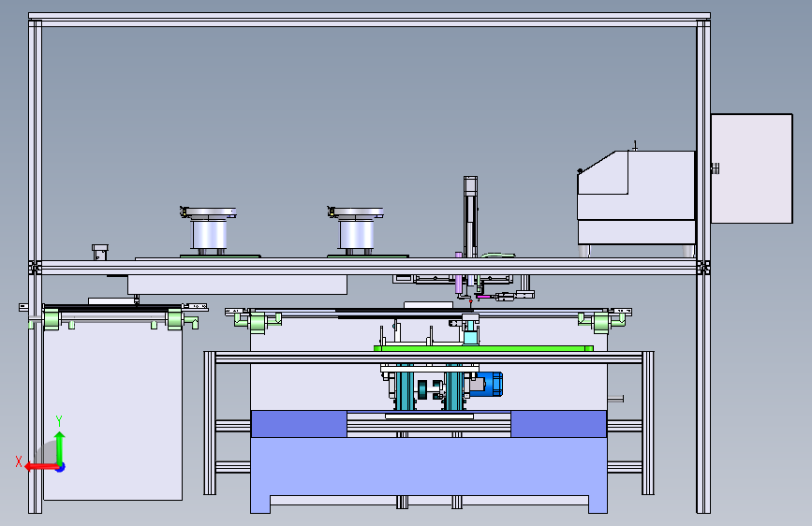This screenshot has height=526, width=812.
Task: Select the gray rectangular box hanging under the shelf beam
Action: tap(237, 285)
